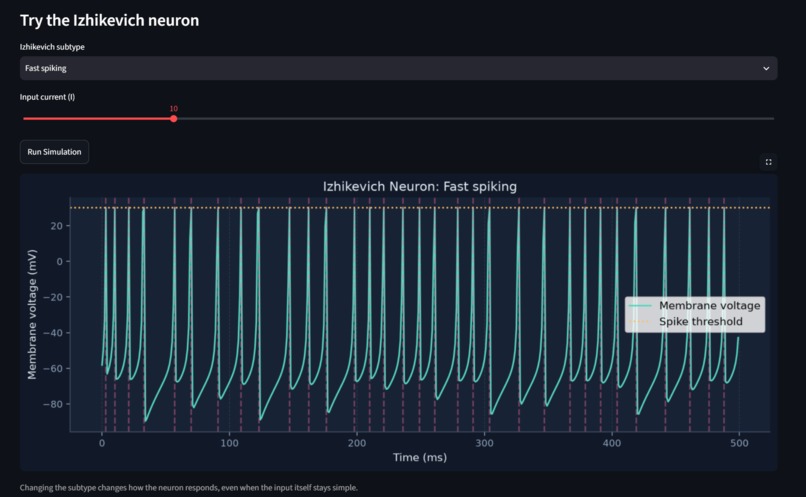Click the x-axis tick label '500'
This screenshot has width=806, height=497.
tap(739, 443)
